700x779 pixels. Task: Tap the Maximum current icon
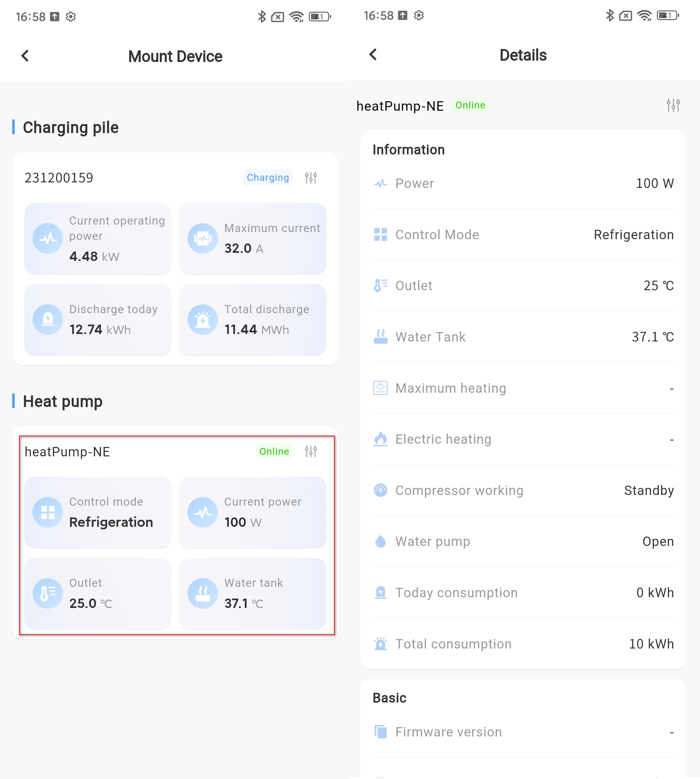(203, 238)
